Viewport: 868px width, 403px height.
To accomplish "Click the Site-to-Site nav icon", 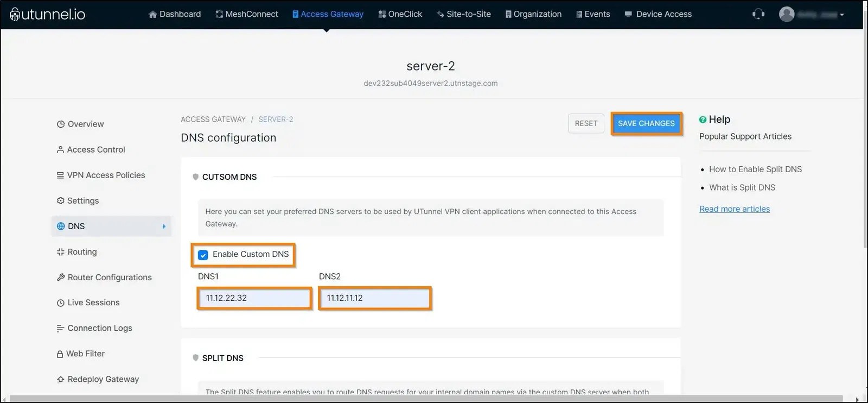I will (x=441, y=14).
